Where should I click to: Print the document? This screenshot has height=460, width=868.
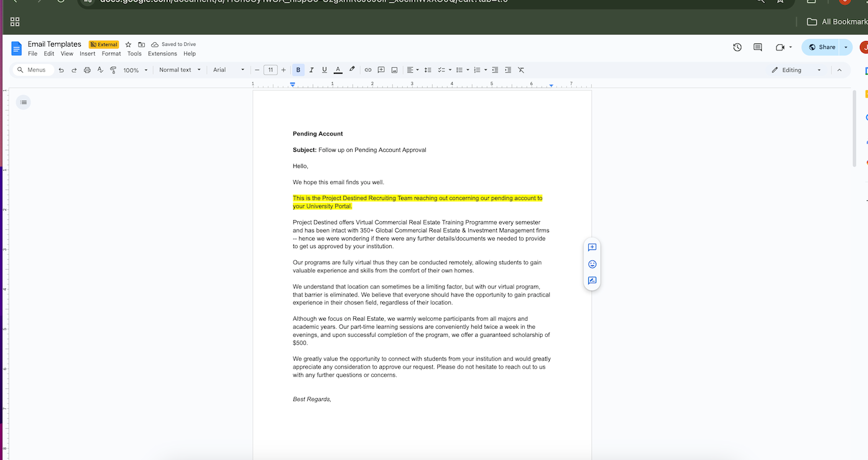pos(87,70)
